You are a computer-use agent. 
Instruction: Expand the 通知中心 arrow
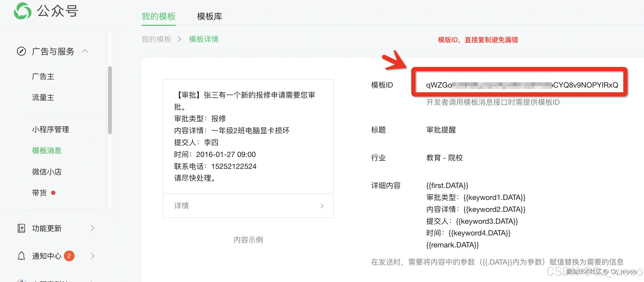point(92,256)
